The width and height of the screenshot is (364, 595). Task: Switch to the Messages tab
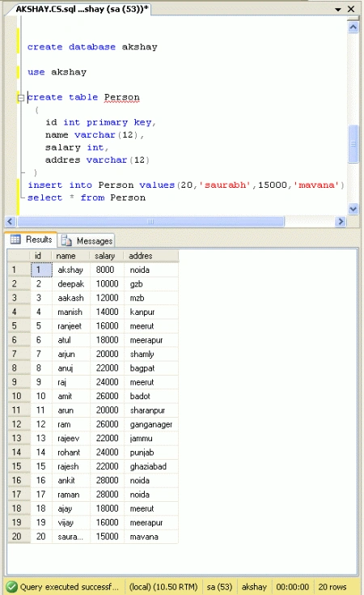coord(86,240)
